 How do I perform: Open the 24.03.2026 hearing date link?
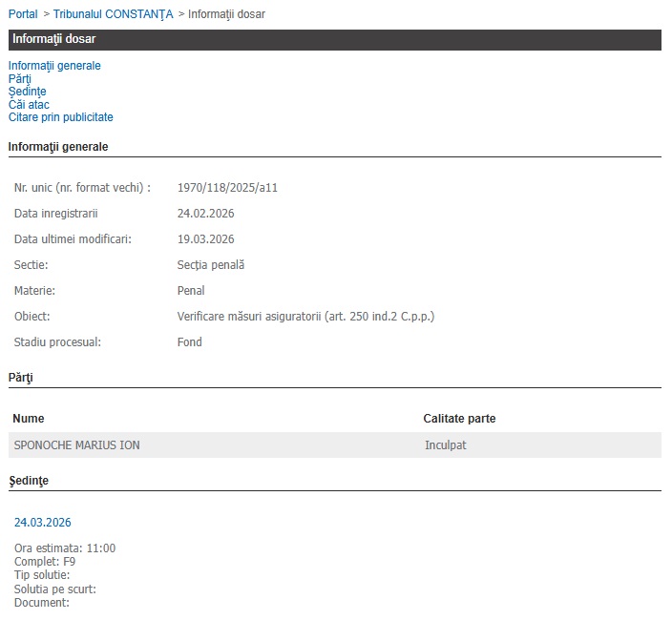[42, 522]
